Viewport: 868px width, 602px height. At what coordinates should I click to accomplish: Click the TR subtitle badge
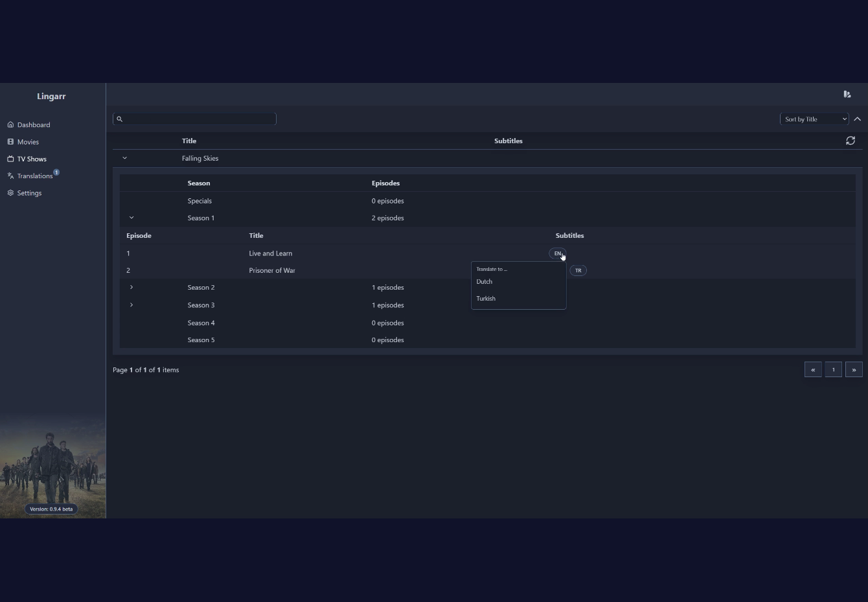click(578, 270)
